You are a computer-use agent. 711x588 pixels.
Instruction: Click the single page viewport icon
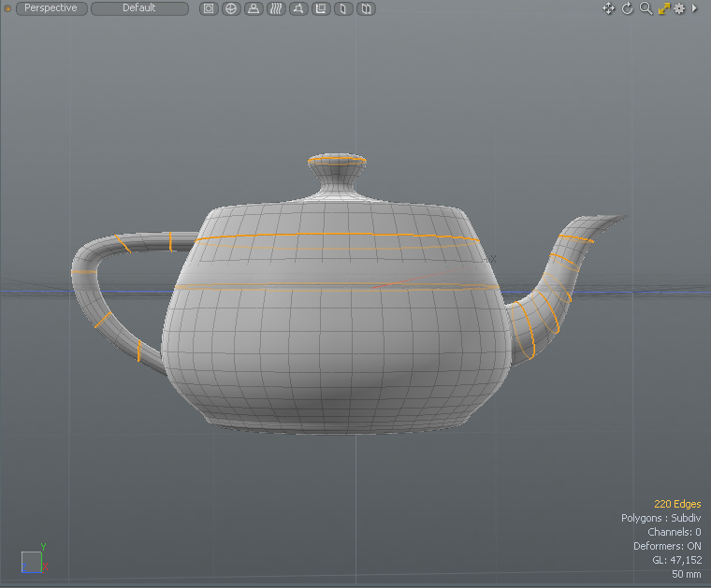[x=343, y=8]
